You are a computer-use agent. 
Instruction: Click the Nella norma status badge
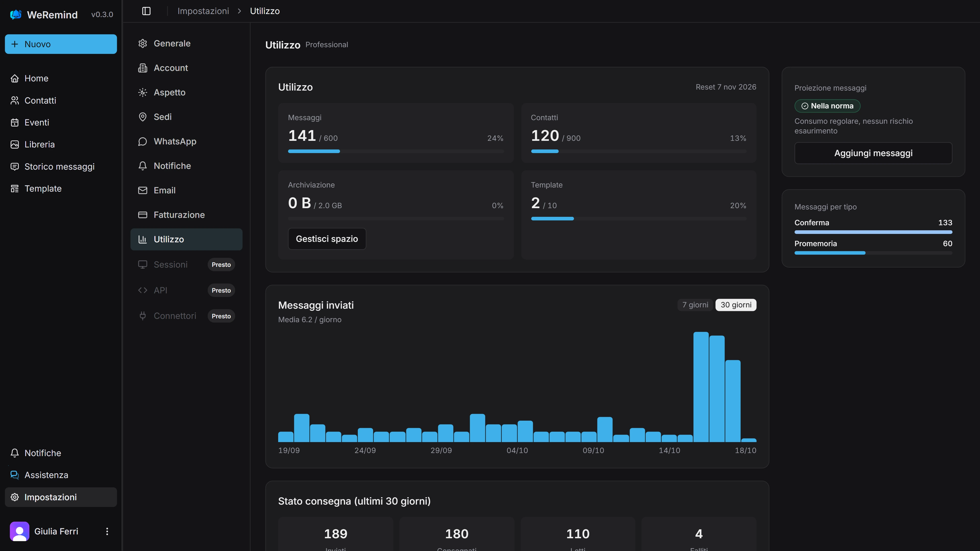pos(827,106)
